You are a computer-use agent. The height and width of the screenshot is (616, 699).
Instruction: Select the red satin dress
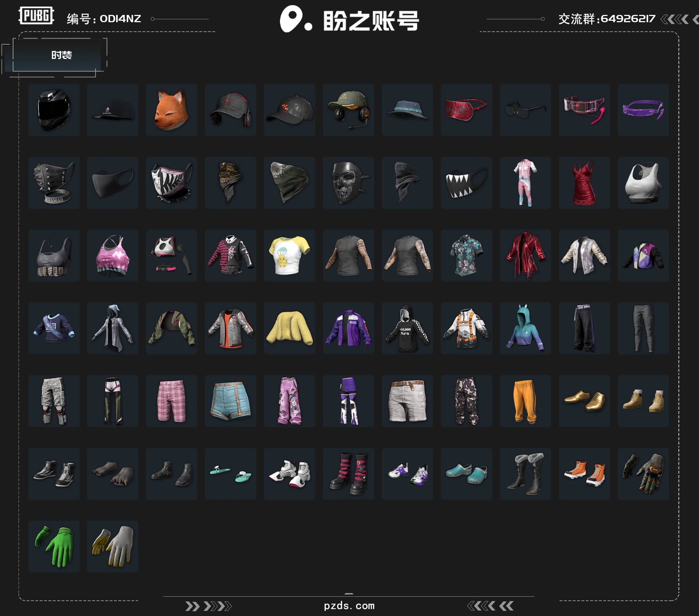pyautogui.click(x=584, y=183)
